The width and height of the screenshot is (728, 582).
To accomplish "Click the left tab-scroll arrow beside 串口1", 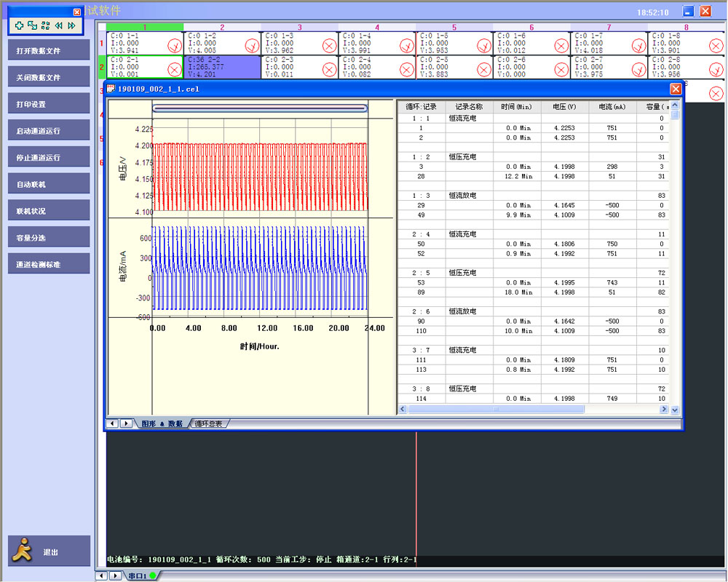I will (x=101, y=576).
